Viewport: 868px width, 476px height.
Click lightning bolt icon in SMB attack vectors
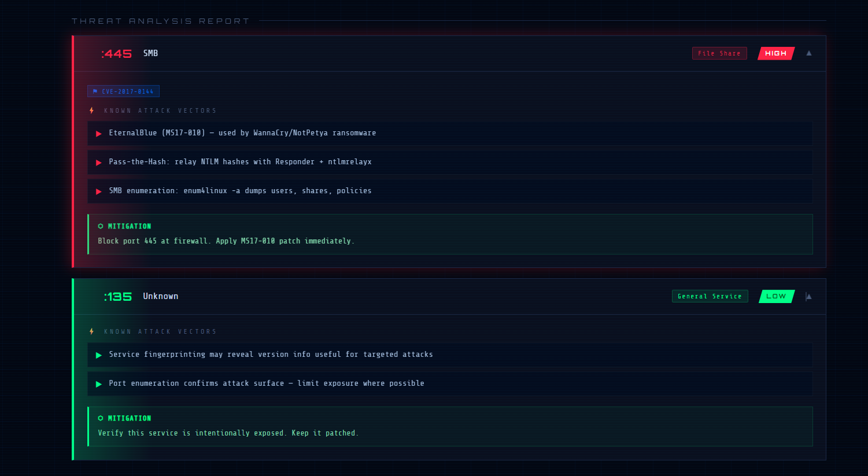click(92, 110)
